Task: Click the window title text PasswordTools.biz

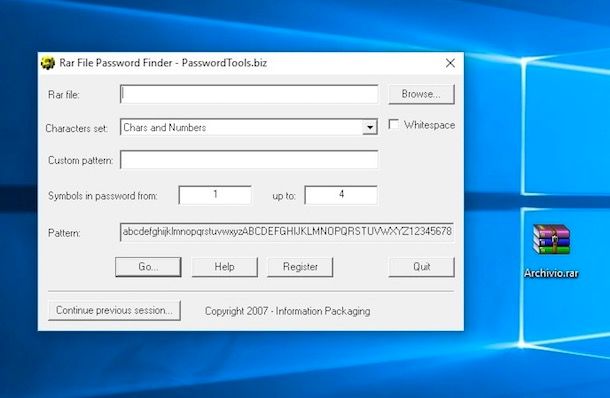Action: click(x=224, y=63)
